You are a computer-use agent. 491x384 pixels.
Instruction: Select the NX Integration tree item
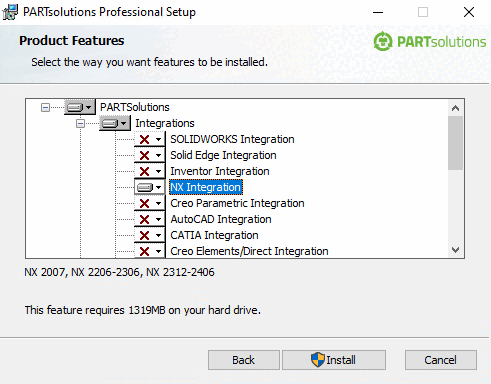click(206, 187)
